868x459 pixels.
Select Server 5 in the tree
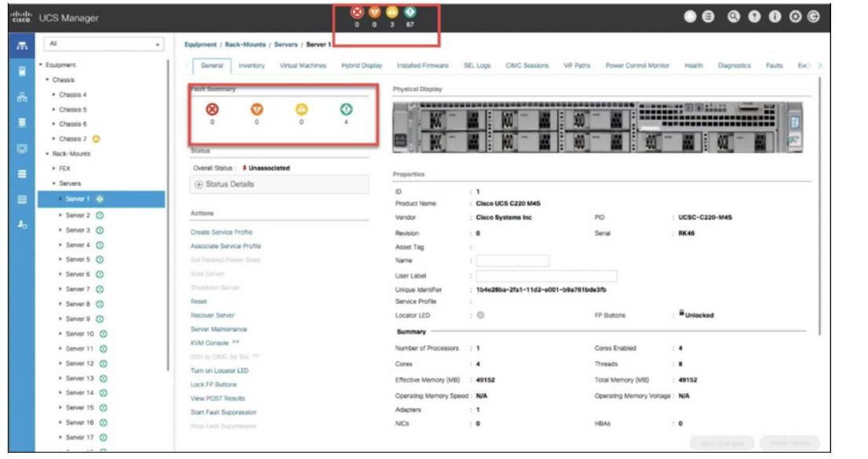click(x=78, y=260)
